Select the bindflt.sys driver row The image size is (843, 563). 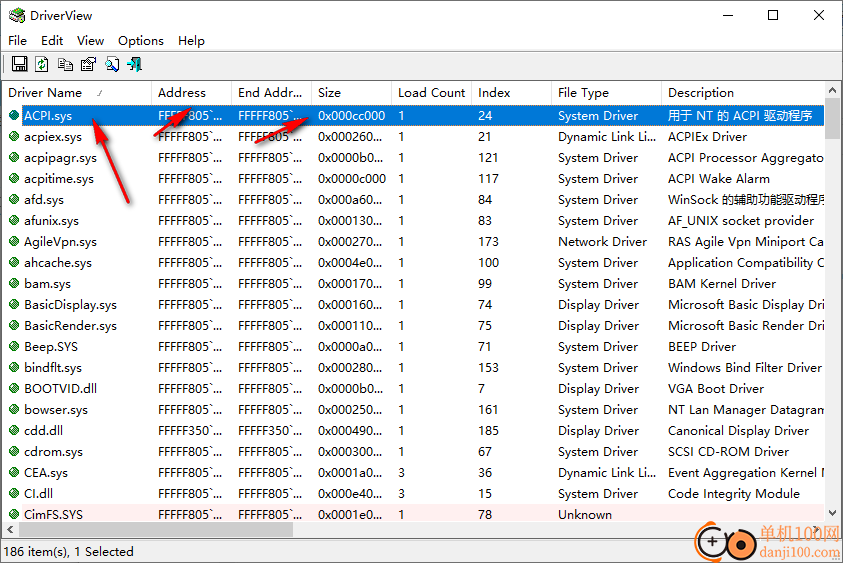[x=414, y=367]
